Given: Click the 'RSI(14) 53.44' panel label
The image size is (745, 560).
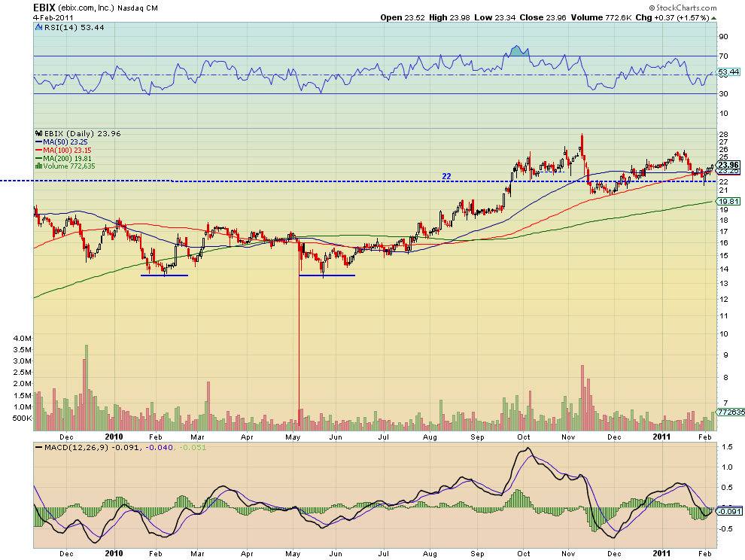Looking at the screenshot, I should click(74, 28).
